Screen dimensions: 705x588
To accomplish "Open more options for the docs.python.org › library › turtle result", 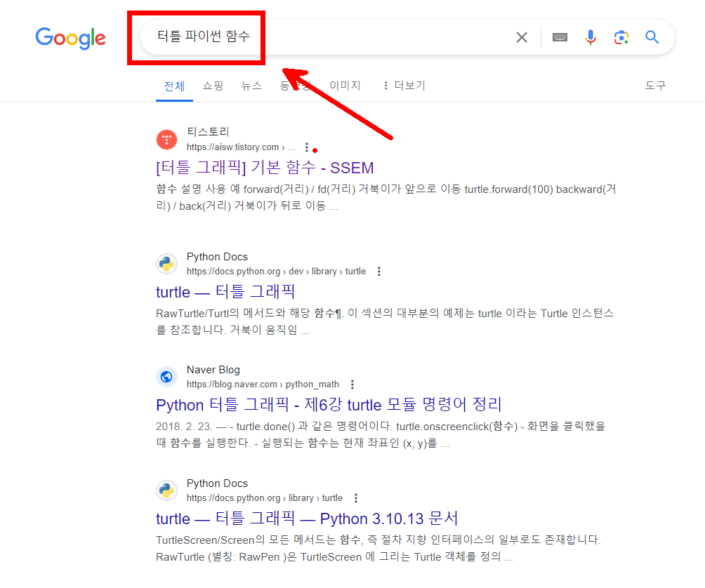I will pos(355,497).
